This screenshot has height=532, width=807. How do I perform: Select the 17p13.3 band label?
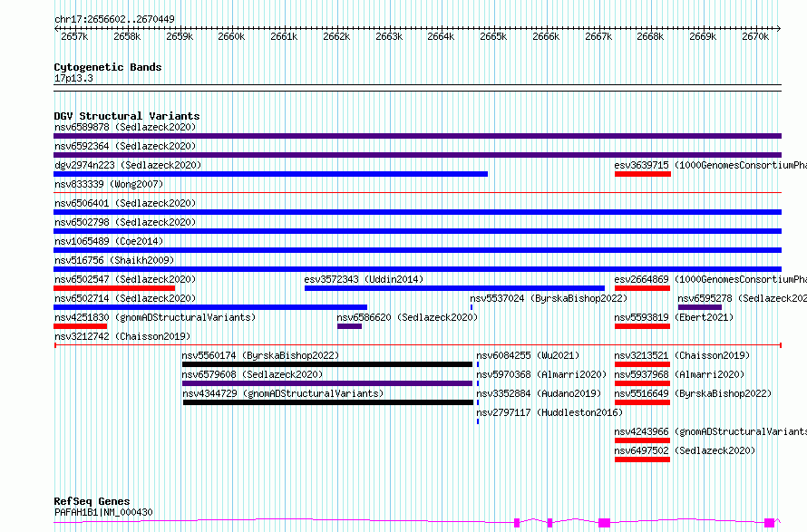73,79
